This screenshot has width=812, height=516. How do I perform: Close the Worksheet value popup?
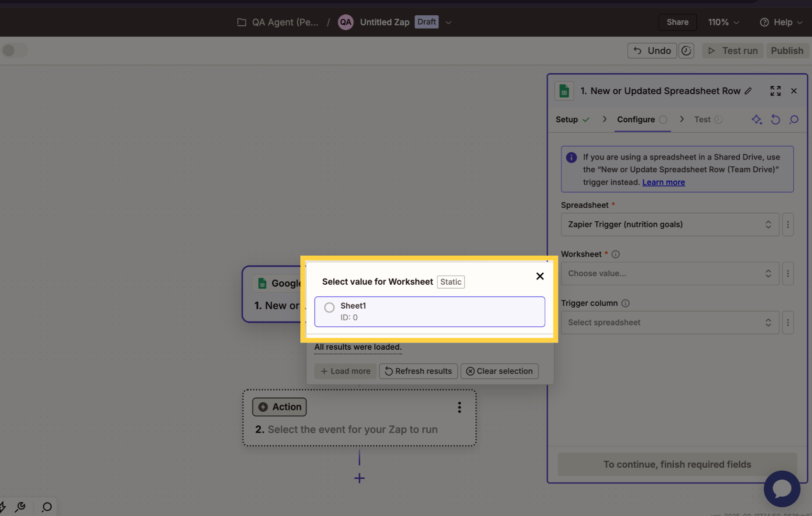pos(540,276)
